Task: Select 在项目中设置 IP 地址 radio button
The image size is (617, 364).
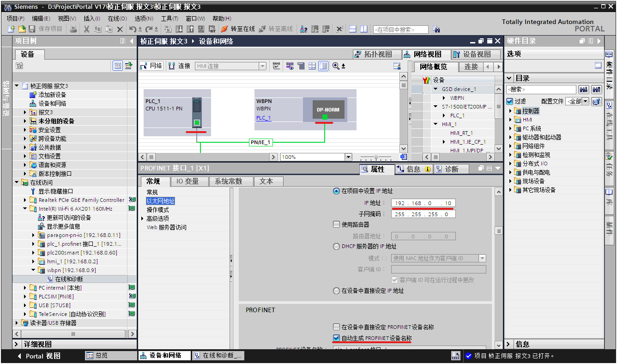Action: coord(336,191)
